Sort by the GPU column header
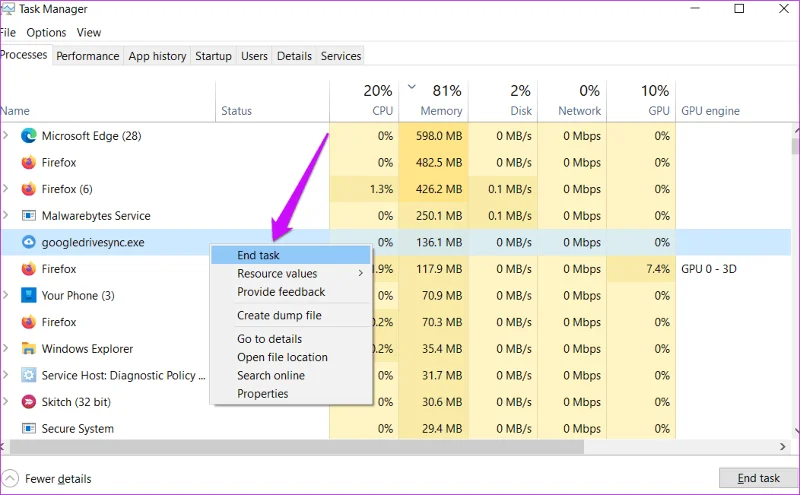 (x=641, y=101)
